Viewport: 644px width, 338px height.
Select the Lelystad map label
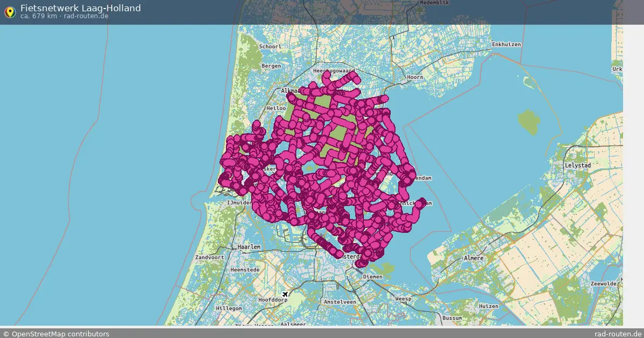coord(577,166)
